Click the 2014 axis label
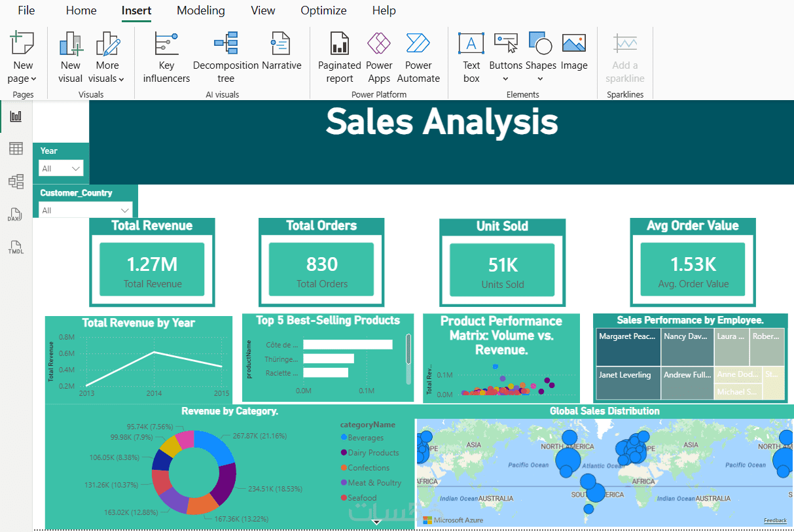This screenshot has height=532, width=794. pos(153,394)
